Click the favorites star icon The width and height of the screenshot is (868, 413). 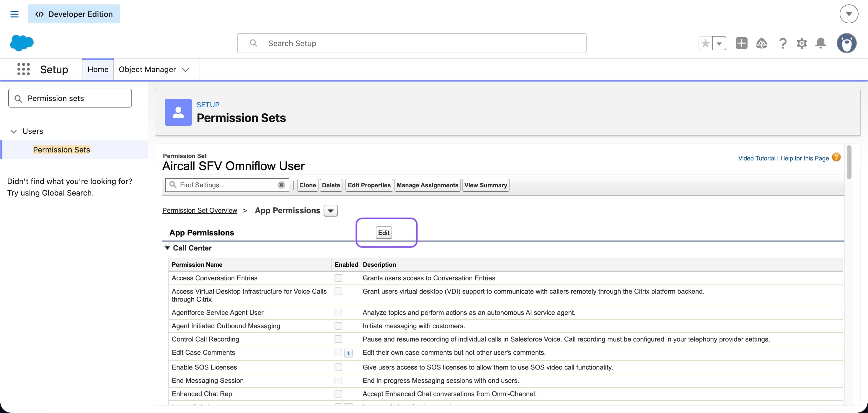706,43
